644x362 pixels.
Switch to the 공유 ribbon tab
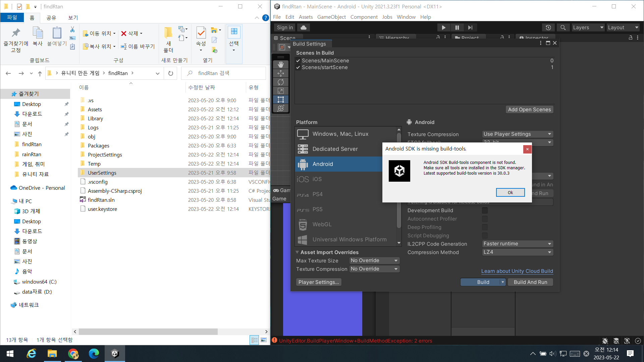tap(51, 18)
